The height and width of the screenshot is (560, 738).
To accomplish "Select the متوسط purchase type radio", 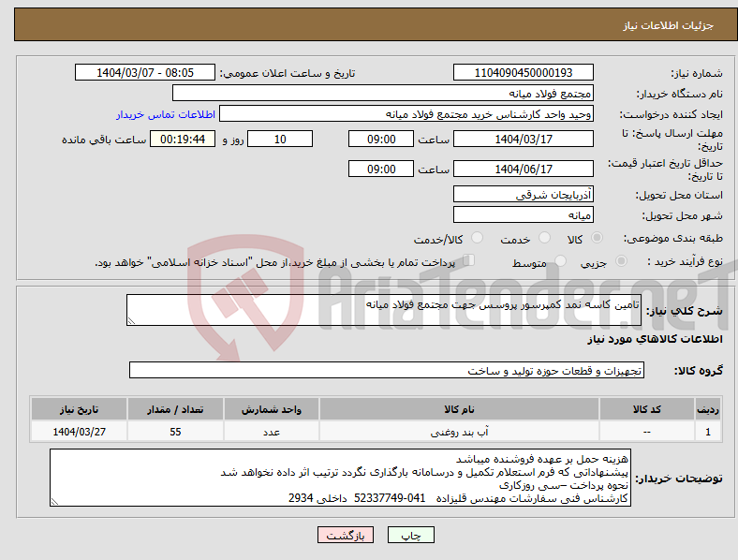I will click(560, 260).
